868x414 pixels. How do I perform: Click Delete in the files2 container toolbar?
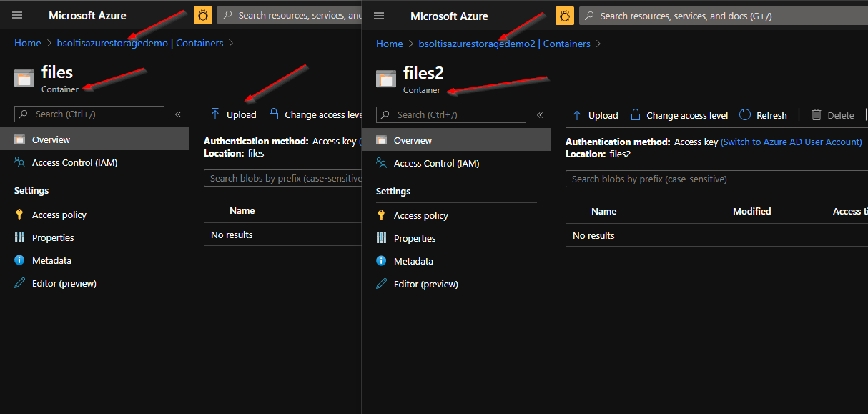(x=832, y=115)
